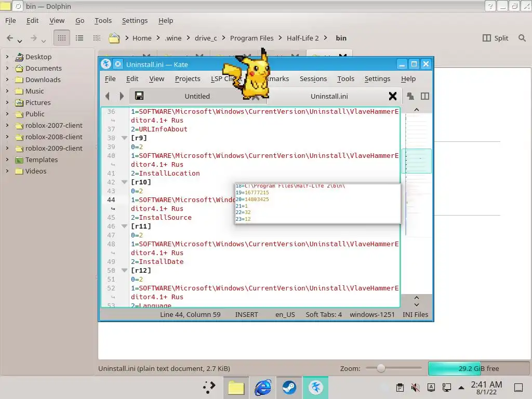532x399 pixels.
Task: Open the Go menu in Dolphin
Action: 79,20
